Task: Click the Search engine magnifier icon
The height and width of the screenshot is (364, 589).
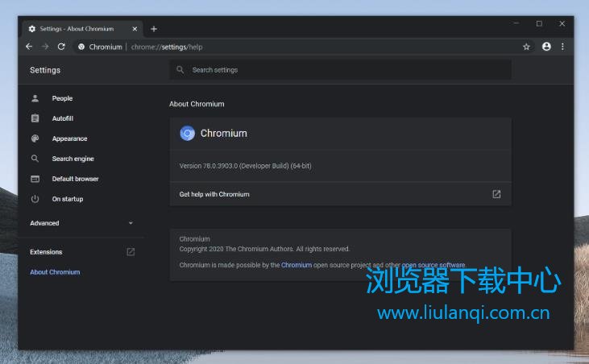Action: point(35,159)
